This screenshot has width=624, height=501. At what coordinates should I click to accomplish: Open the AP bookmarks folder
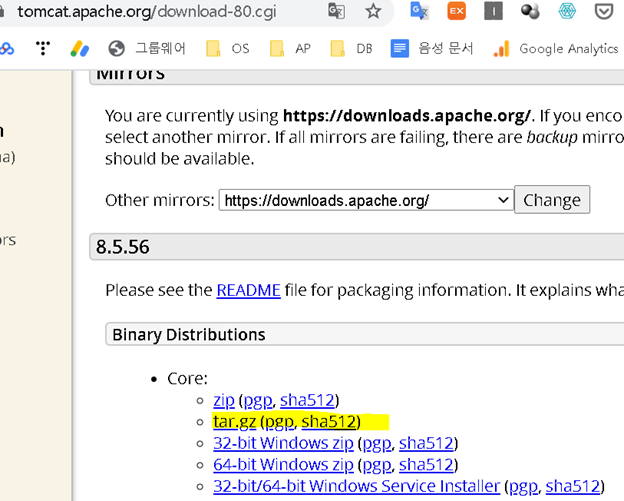pyautogui.click(x=290, y=49)
